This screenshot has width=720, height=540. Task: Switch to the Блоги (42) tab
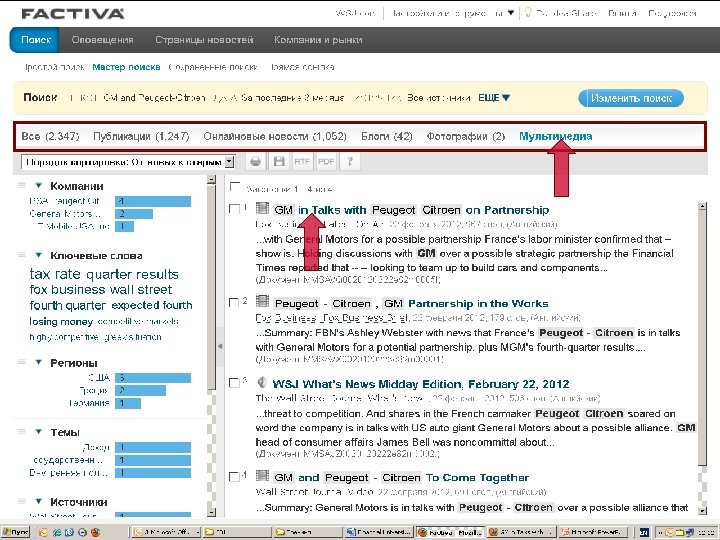[387, 136]
